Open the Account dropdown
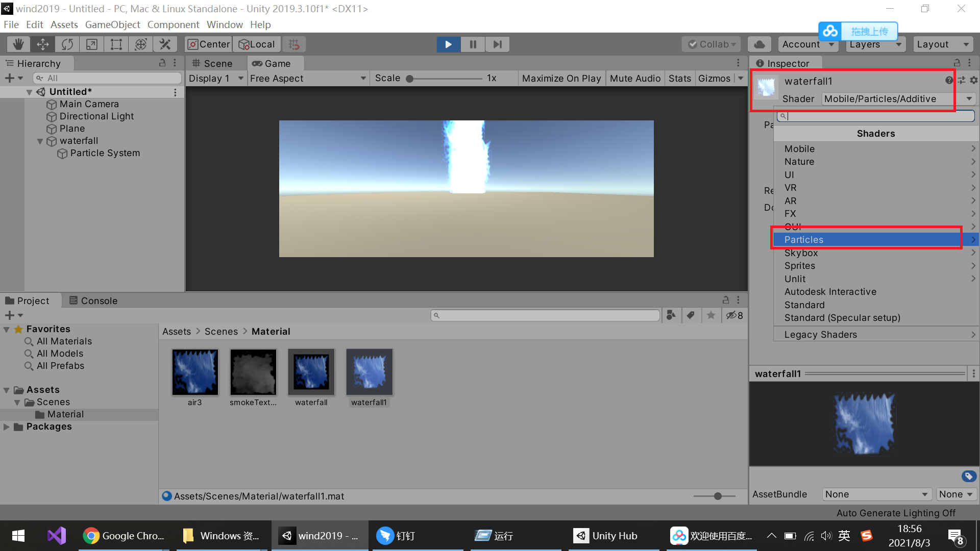Image resolution: width=980 pixels, height=551 pixels. pos(809,44)
